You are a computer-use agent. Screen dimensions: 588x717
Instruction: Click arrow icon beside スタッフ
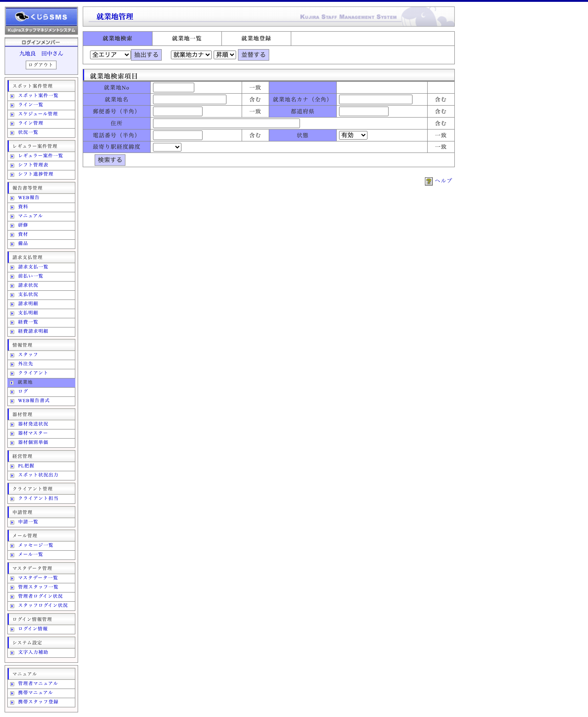pos(12,355)
